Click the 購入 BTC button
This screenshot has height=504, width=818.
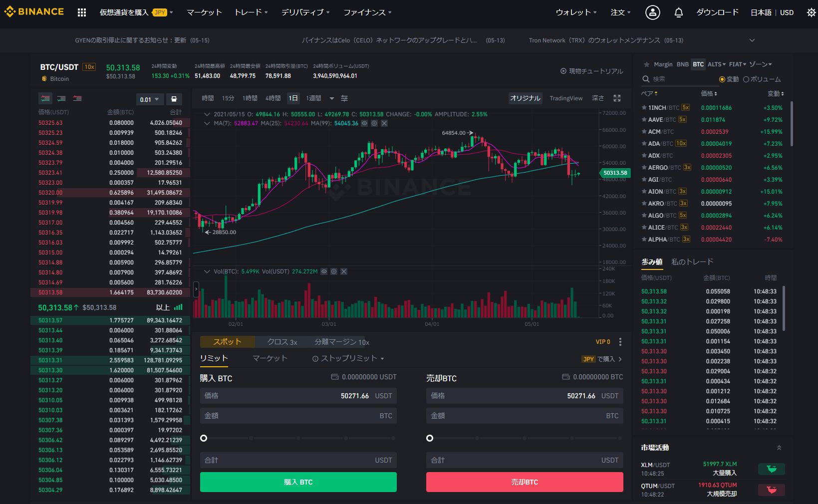pyautogui.click(x=298, y=482)
